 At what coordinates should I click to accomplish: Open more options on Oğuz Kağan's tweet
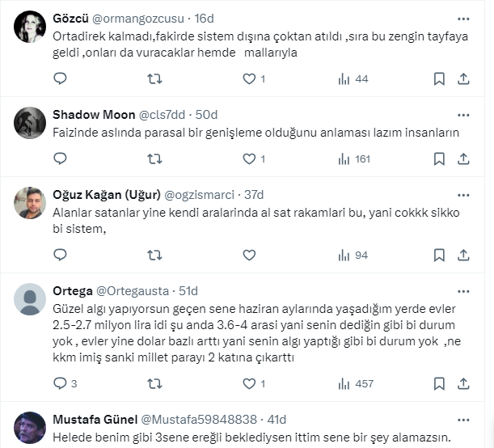point(463,195)
